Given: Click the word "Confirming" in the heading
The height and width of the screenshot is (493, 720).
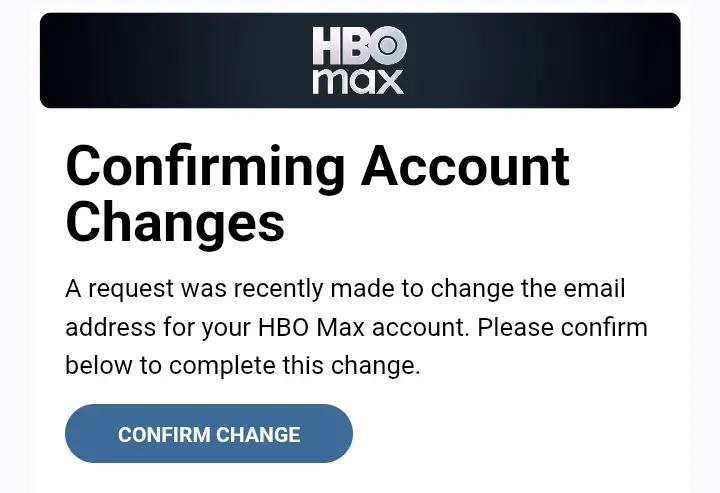Looking at the screenshot, I should click(x=205, y=170).
